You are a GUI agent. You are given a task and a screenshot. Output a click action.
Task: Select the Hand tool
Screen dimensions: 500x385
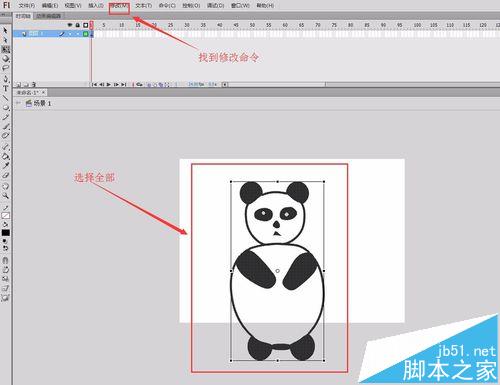tap(5, 186)
